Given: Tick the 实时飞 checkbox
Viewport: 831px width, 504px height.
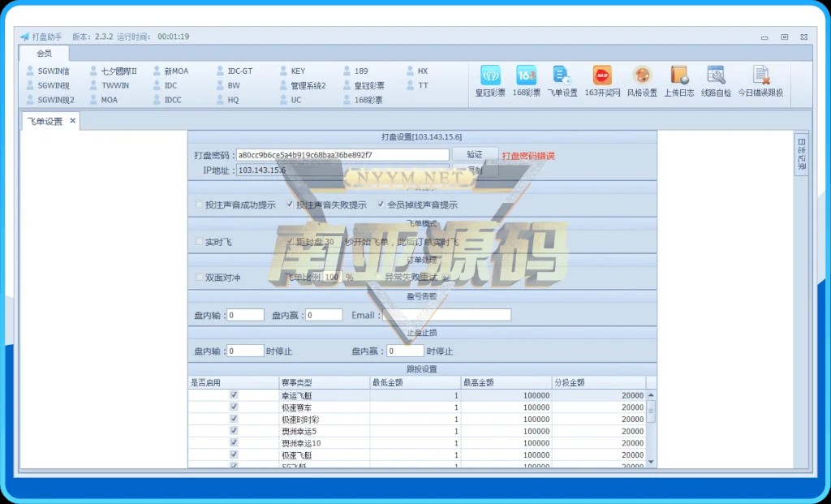Looking at the screenshot, I should tap(200, 242).
